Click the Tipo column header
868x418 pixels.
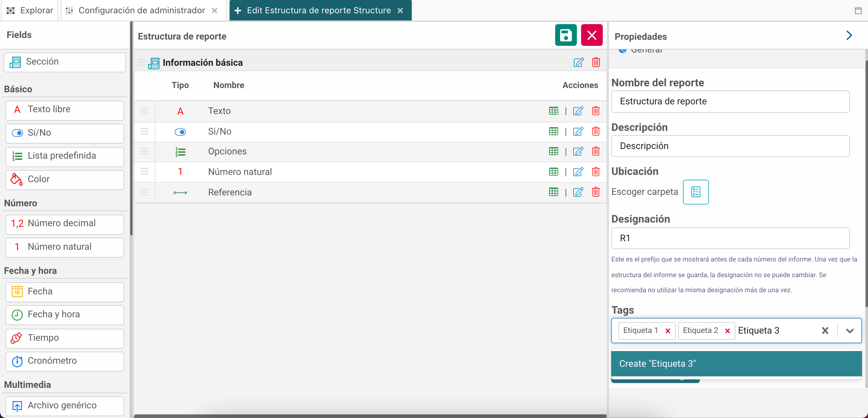(180, 85)
